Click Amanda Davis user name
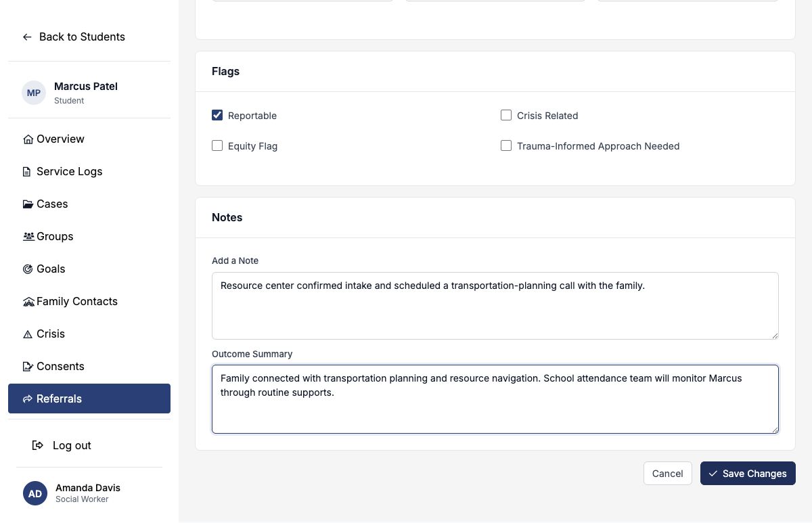The width and height of the screenshot is (812, 523). click(88, 488)
